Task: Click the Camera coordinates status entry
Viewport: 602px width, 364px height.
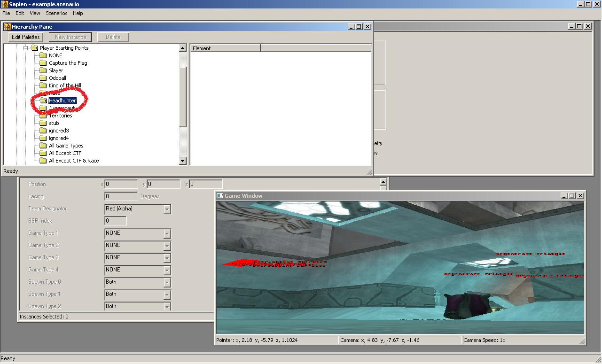Action: pyautogui.click(x=400, y=340)
